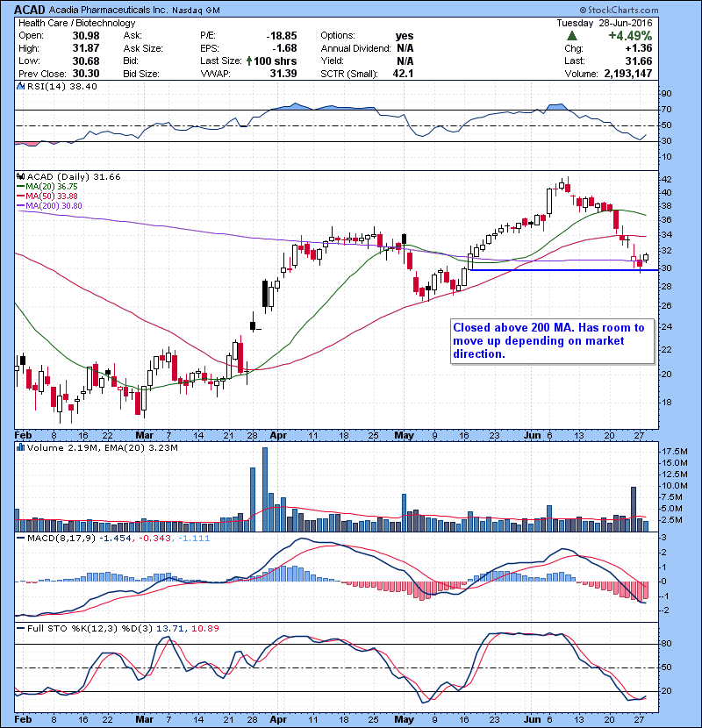Viewport: 702px width, 728px height.
Task: Click the High value 31.87
Action: [x=86, y=48]
